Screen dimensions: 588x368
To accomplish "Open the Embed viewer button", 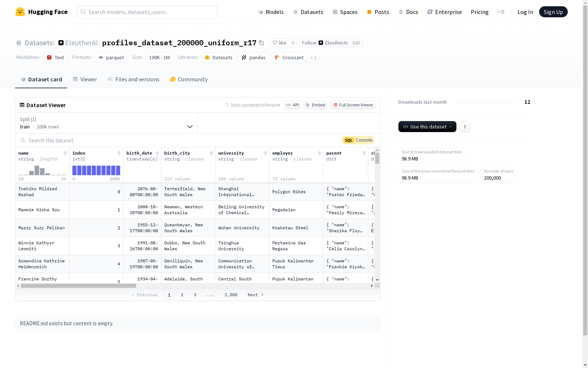I will [x=315, y=105].
